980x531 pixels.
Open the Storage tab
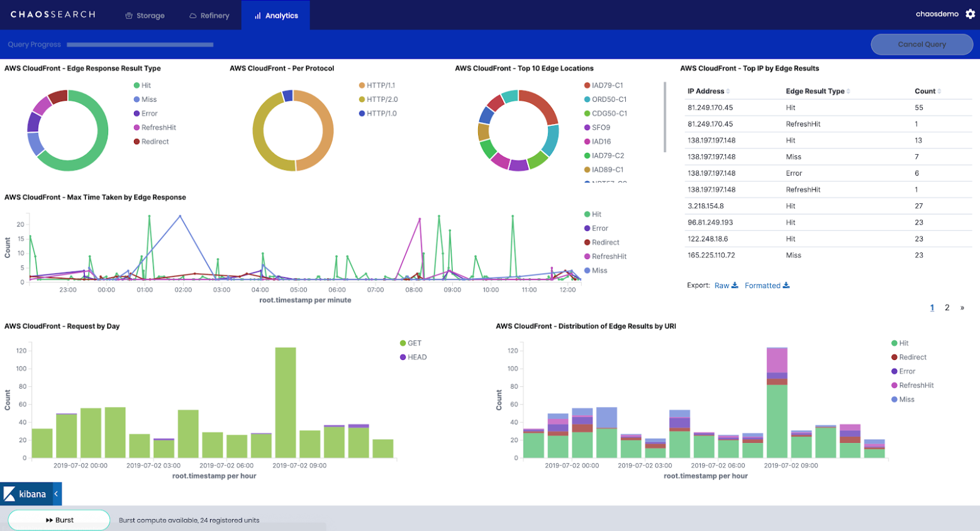click(145, 16)
